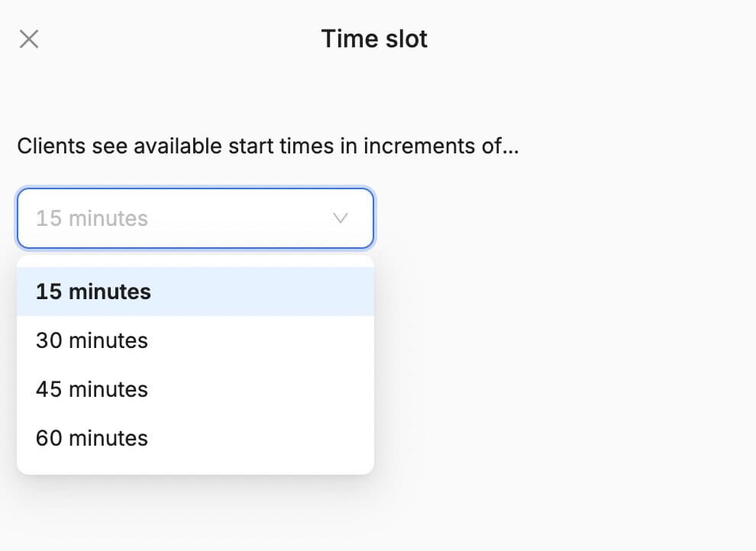Click the increments combo box field
Image resolution: width=756 pixels, height=551 pixels.
pos(195,218)
